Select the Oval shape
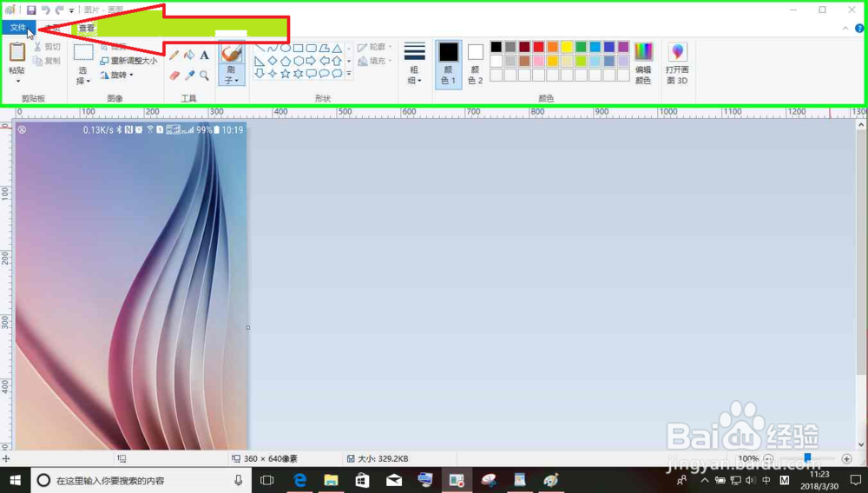The image size is (868, 493). point(285,48)
